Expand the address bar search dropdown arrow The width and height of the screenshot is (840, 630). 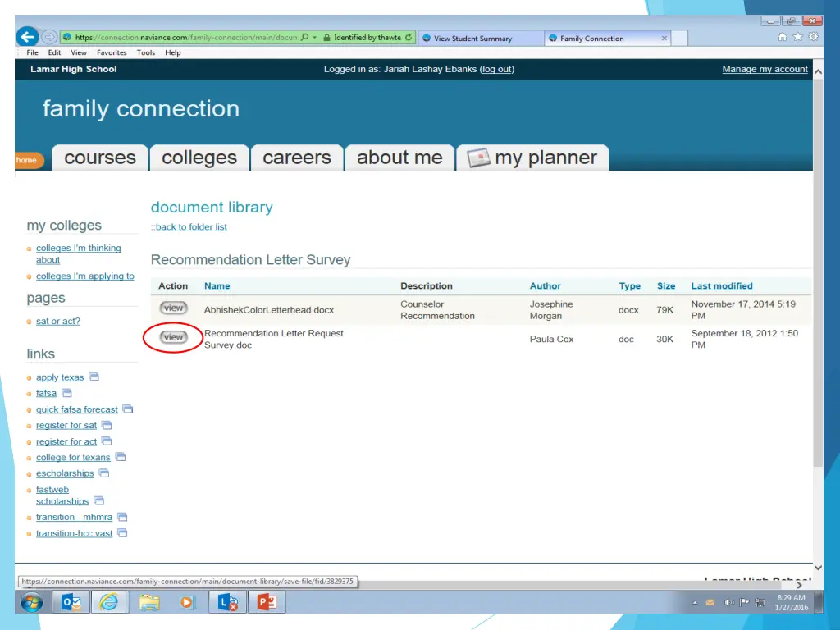(x=315, y=38)
